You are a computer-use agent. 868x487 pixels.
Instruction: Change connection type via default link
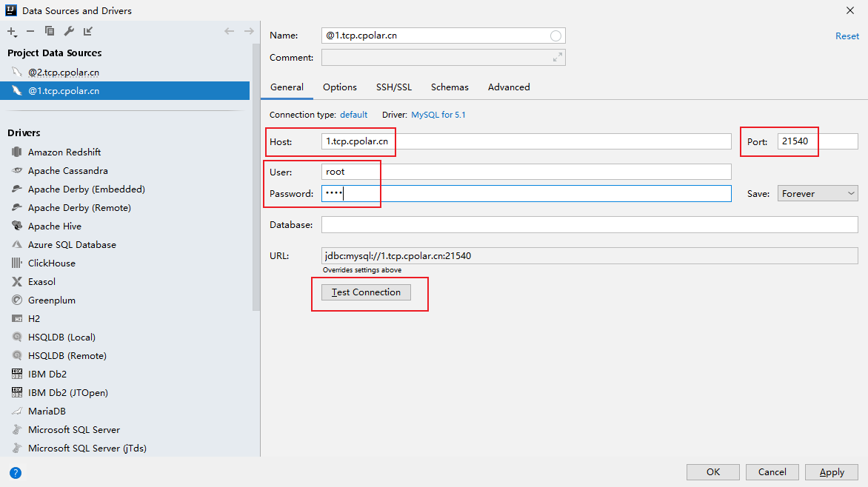354,115
